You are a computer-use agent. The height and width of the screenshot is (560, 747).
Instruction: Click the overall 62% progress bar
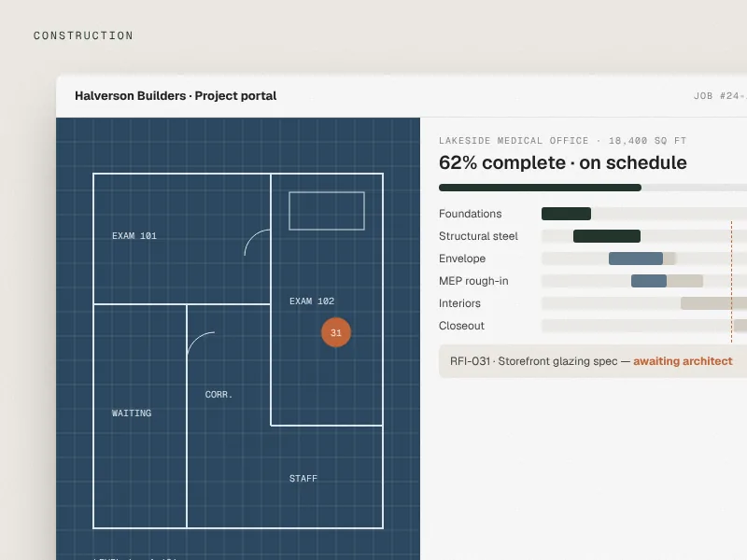[593, 188]
